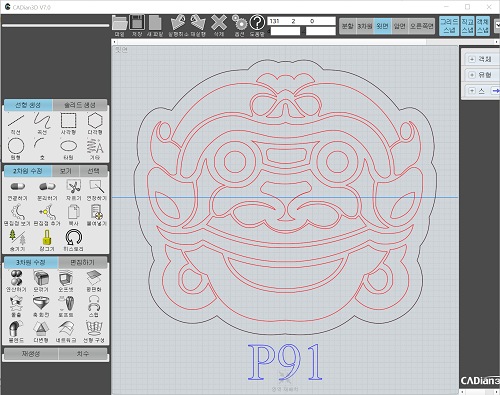Click the dimension (치수) button

coord(83,354)
